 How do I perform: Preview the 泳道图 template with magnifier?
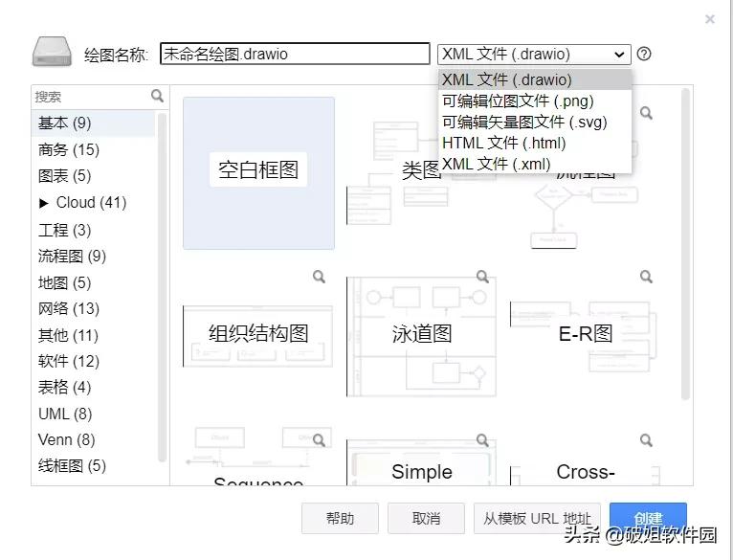482,277
